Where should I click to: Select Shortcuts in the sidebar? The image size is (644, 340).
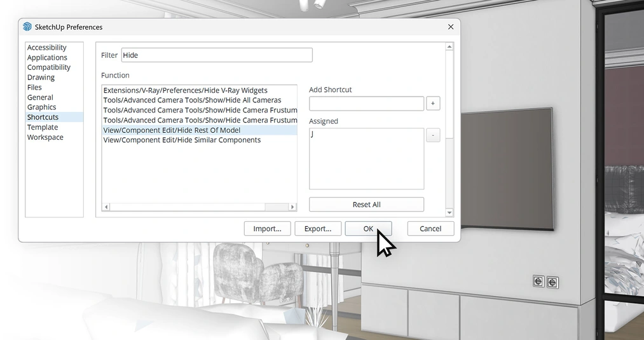pos(54,117)
